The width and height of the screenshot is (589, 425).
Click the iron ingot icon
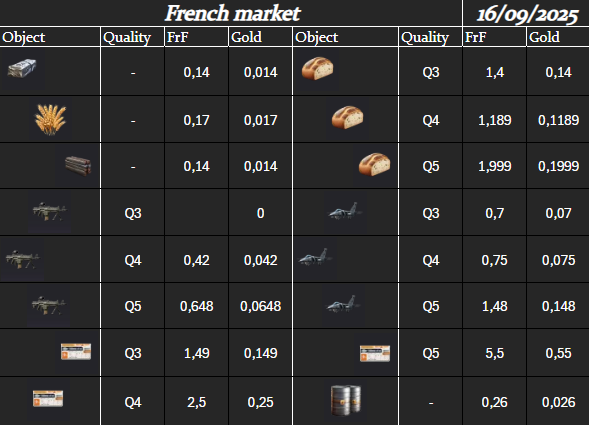[22, 68]
